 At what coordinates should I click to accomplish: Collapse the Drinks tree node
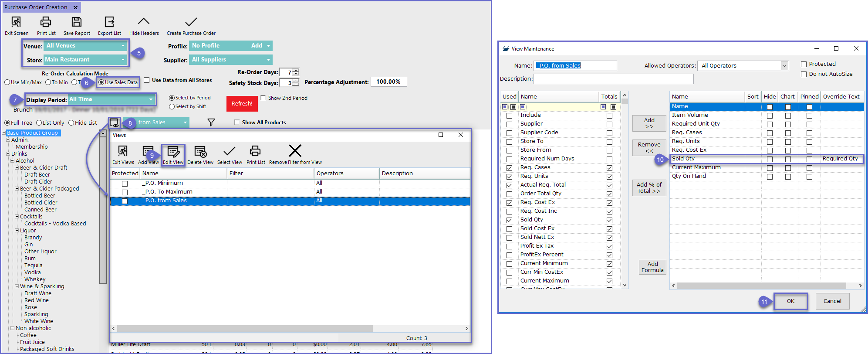(8, 154)
